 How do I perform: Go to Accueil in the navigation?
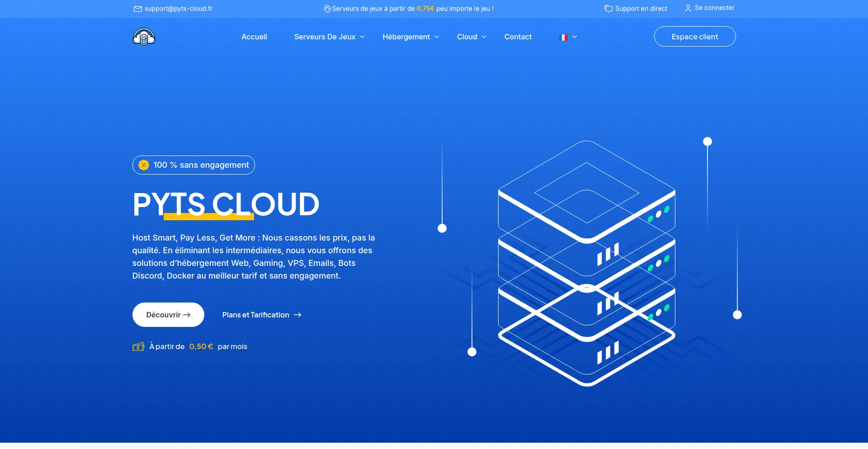tap(254, 37)
